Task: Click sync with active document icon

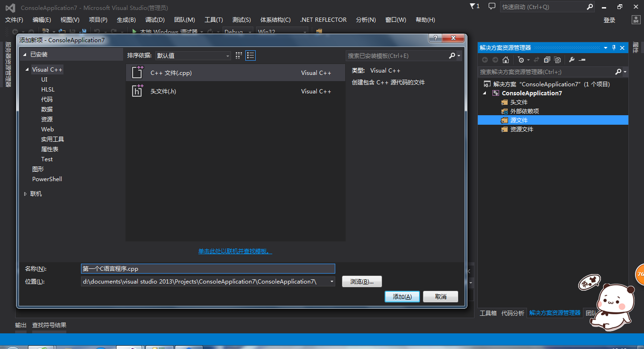Action: pyautogui.click(x=537, y=60)
